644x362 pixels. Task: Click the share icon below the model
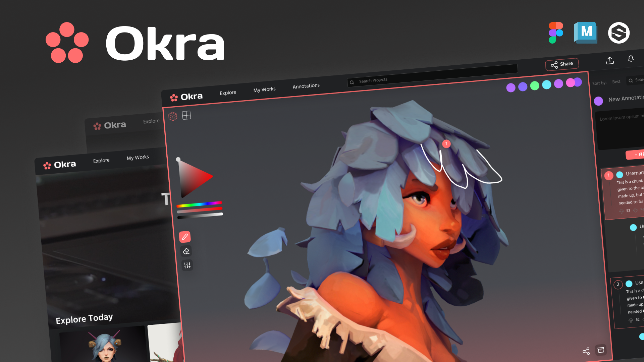point(586,351)
